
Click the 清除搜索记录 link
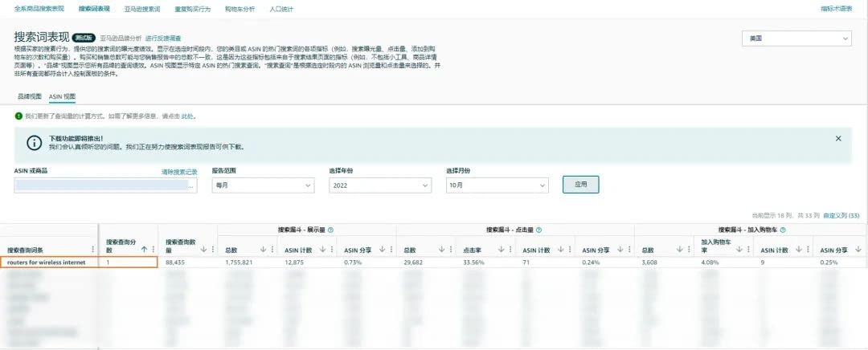point(178,172)
